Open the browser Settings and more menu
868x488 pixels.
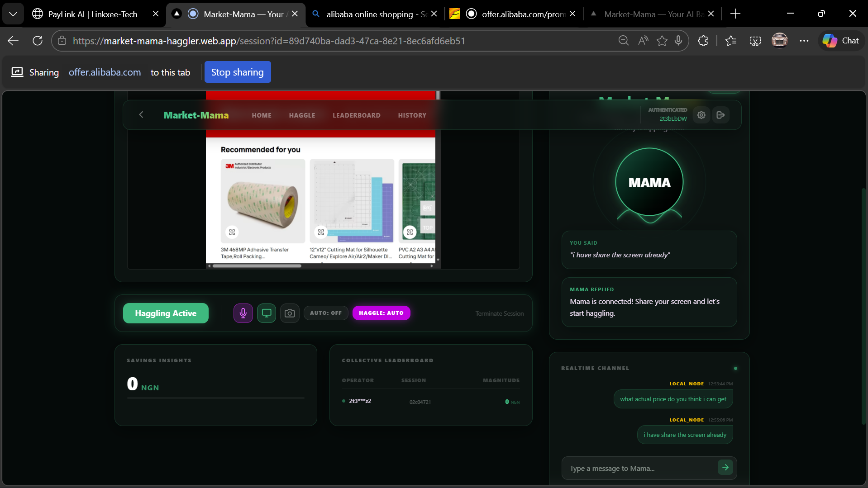[x=804, y=41]
